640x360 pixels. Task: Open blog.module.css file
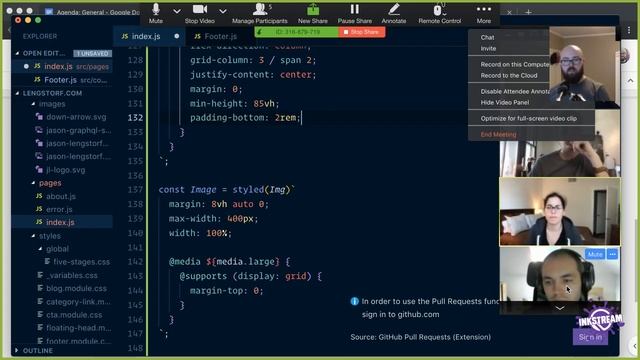(76, 288)
